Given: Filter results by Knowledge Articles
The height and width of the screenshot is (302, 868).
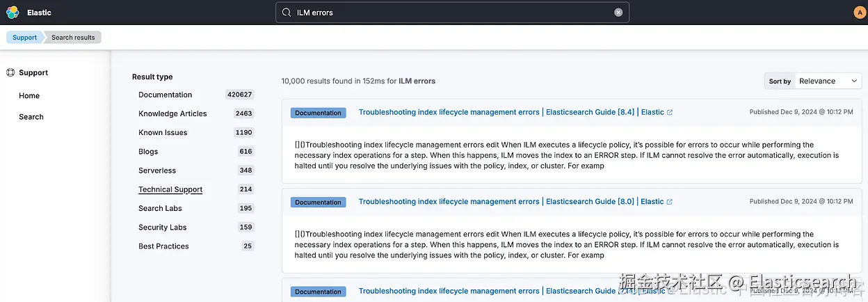Looking at the screenshot, I should tap(172, 113).
